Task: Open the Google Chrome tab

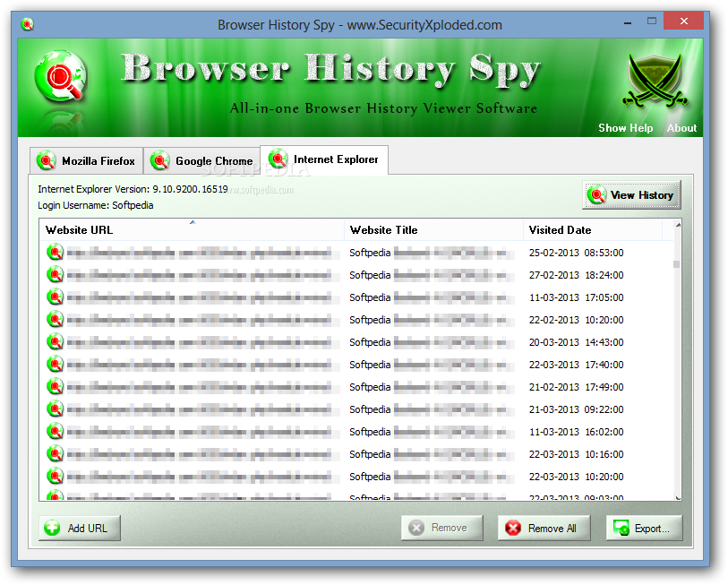Action: 201,161
